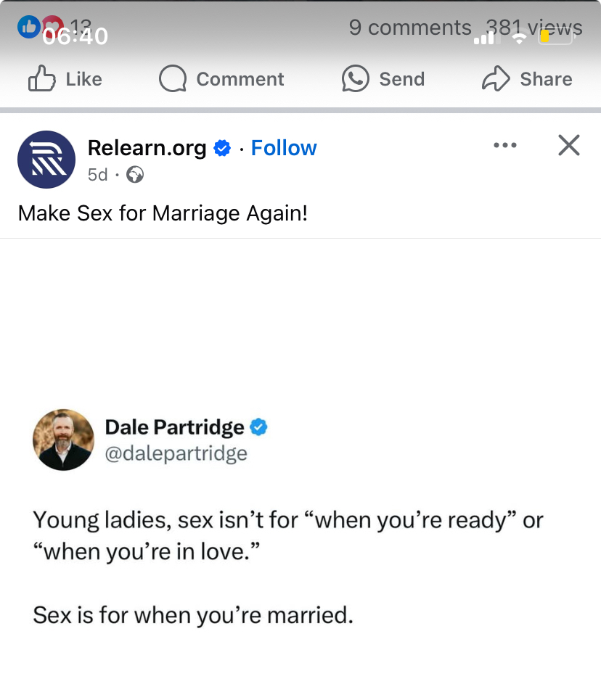Tap the Share arrow icon
601x700 pixels.
pos(496,78)
